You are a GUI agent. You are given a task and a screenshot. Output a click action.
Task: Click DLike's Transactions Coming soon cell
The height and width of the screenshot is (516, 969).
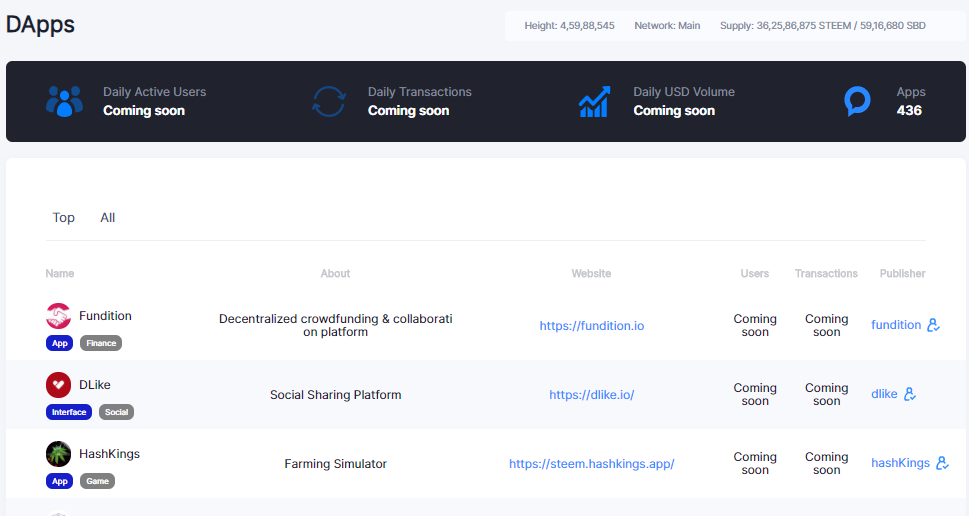826,395
